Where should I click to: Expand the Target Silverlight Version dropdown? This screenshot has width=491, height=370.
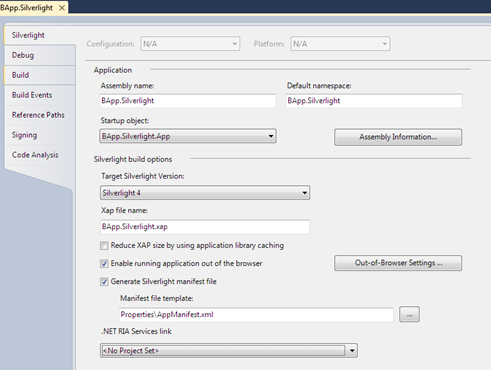205,193
